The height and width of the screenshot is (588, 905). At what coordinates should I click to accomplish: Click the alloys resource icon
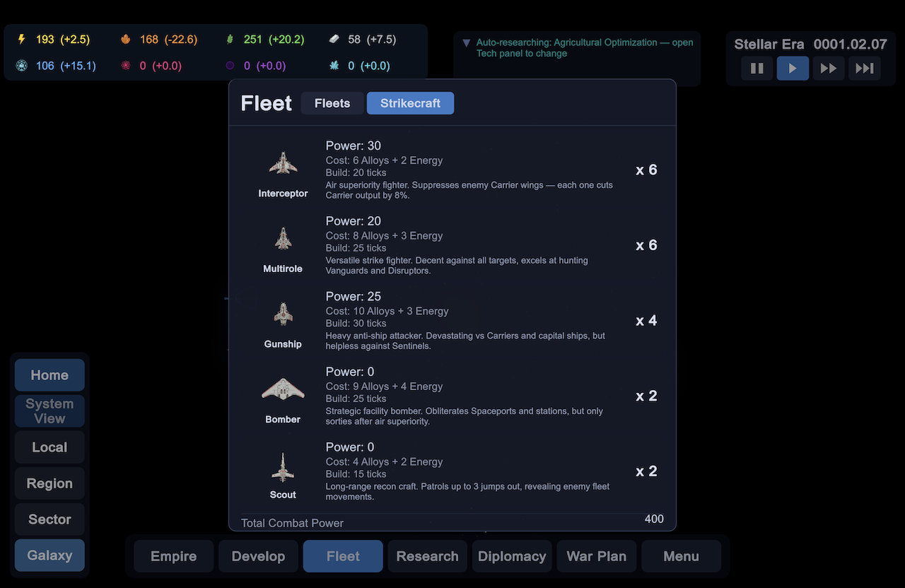coord(334,40)
